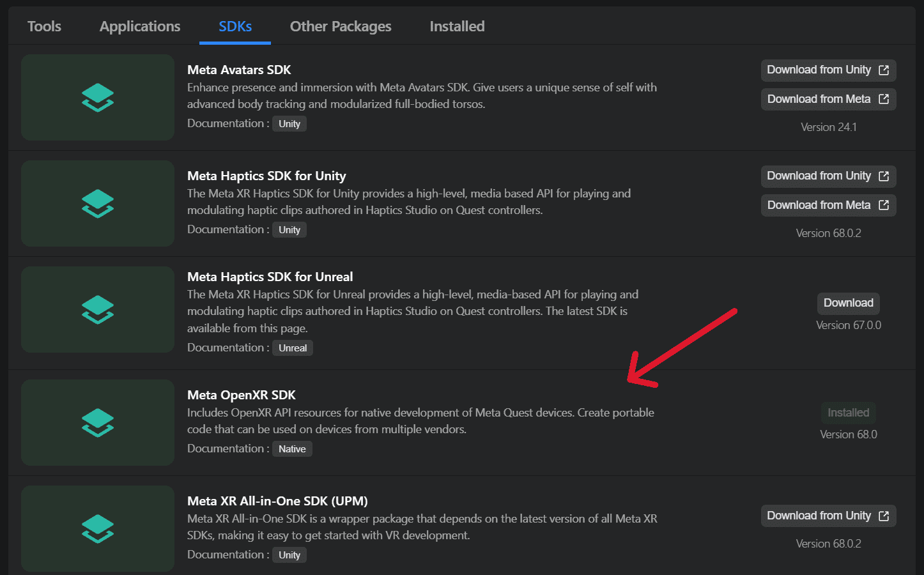Click the Meta Haptics SDK for Unreal title
Image resolution: width=924 pixels, height=575 pixels.
coord(270,277)
